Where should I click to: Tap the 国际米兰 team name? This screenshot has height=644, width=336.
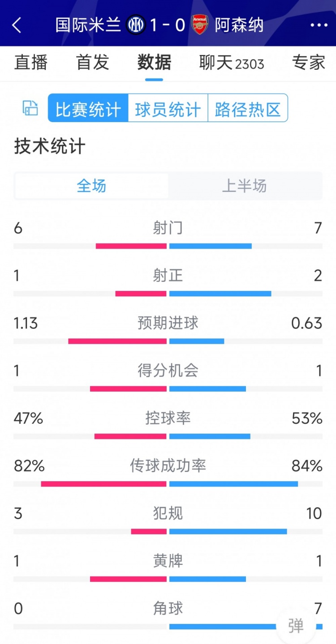(88, 25)
